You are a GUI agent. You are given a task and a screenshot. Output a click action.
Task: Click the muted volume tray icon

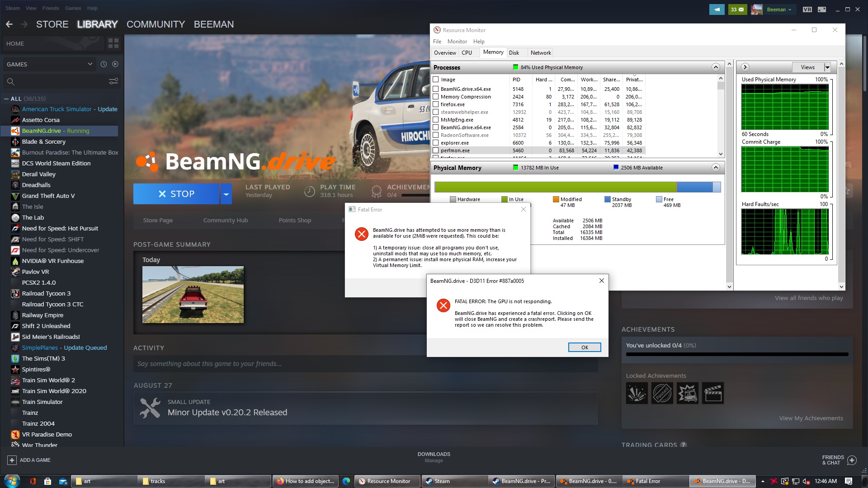[806, 481]
